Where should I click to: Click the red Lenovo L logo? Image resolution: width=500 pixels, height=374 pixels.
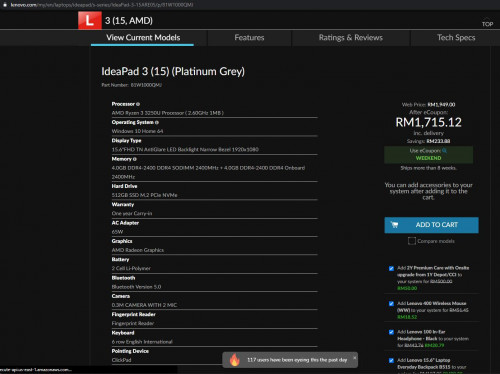point(90,20)
